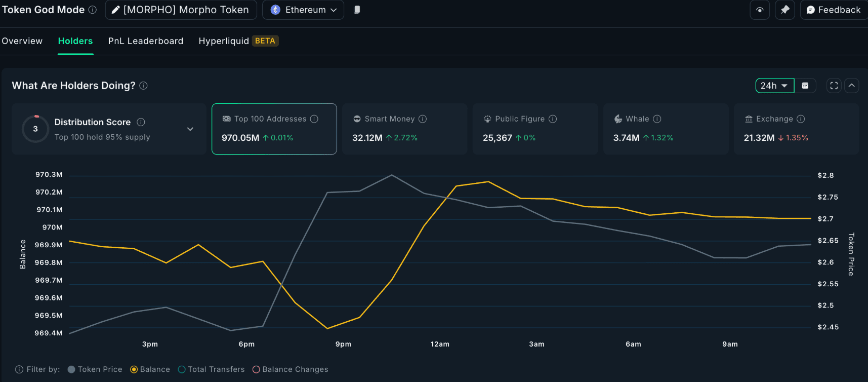The width and height of the screenshot is (868, 382).
Task: Click the Public Figure sparkle icon
Action: point(487,119)
